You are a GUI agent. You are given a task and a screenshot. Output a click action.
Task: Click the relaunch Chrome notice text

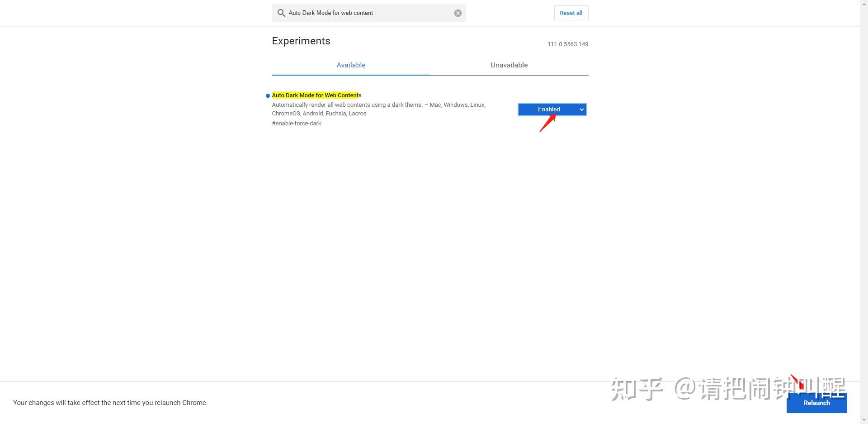(x=110, y=403)
